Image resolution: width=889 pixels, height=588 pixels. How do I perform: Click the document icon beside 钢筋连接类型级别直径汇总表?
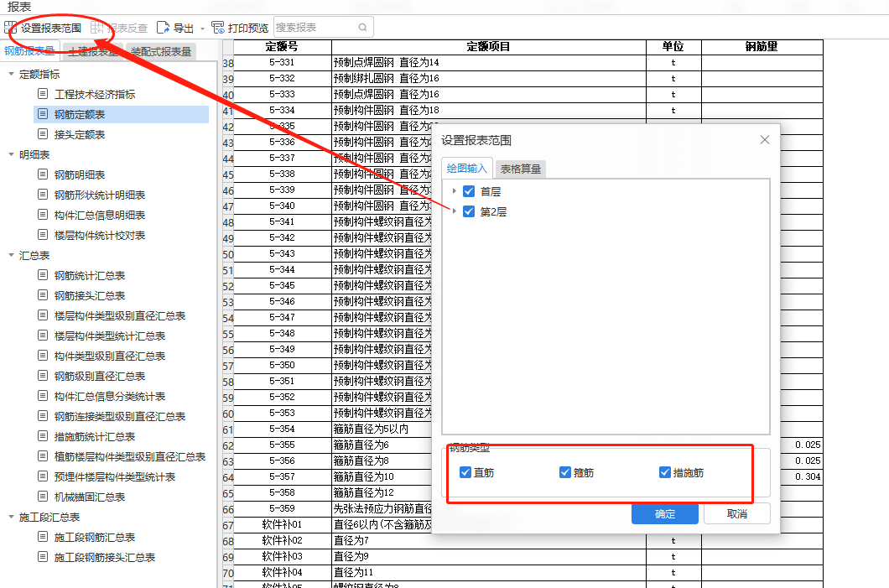coord(43,415)
